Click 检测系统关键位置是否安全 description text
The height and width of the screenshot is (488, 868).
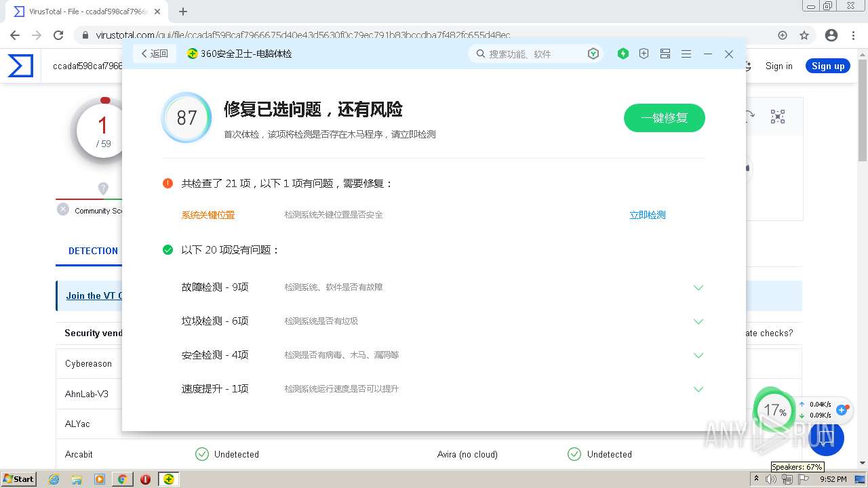coord(334,215)
